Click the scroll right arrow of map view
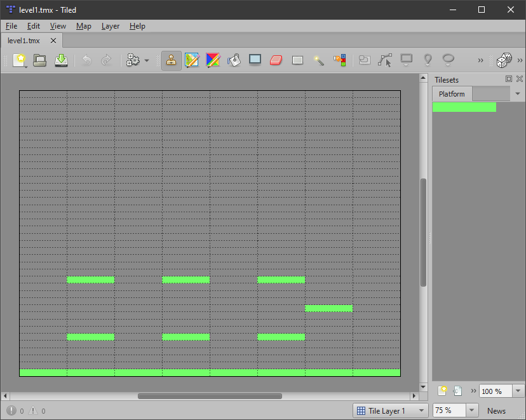The image size is (526, 420). point(414,396)
